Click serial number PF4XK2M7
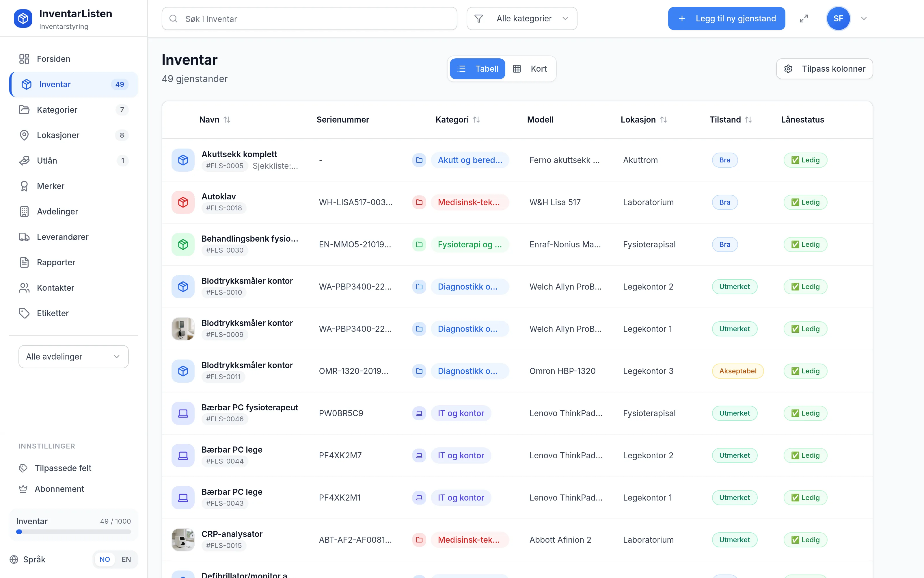This screenshot has height=578, width=924. (x=340, y=455)
